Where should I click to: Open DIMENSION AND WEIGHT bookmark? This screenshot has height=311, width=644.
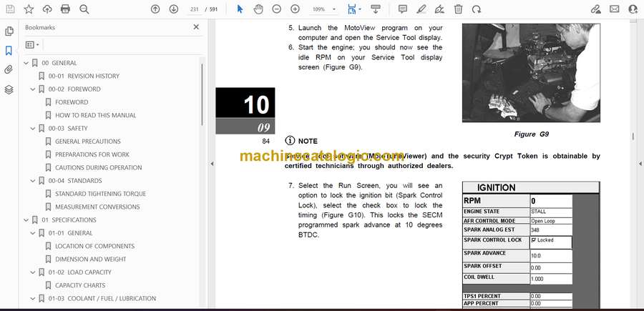(91, 260)
